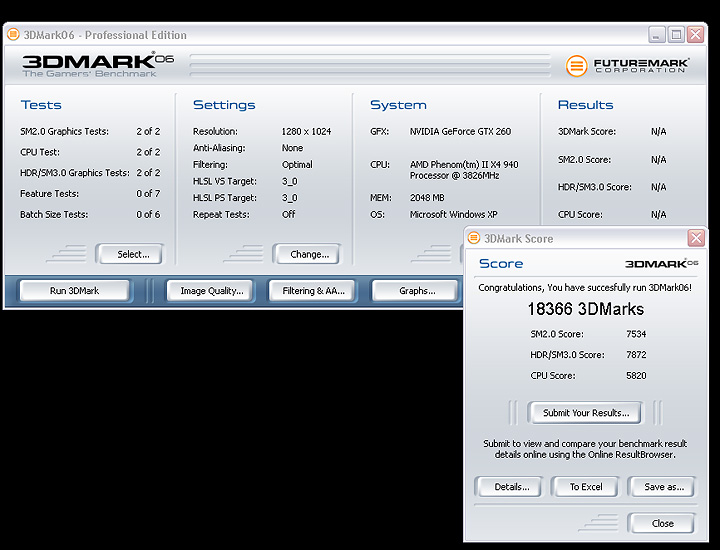Click the 'Congratulations' message text

(x=585, y=288)
